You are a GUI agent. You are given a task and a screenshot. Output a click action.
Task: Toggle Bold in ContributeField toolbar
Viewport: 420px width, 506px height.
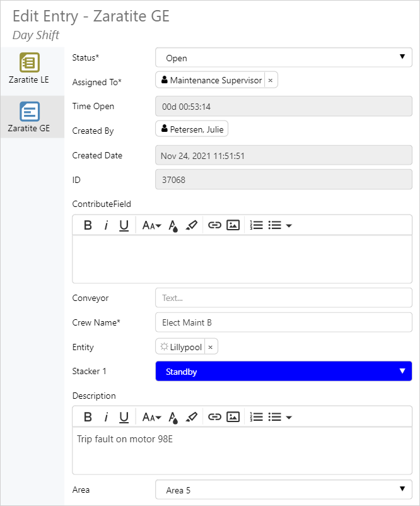(88, 225)
